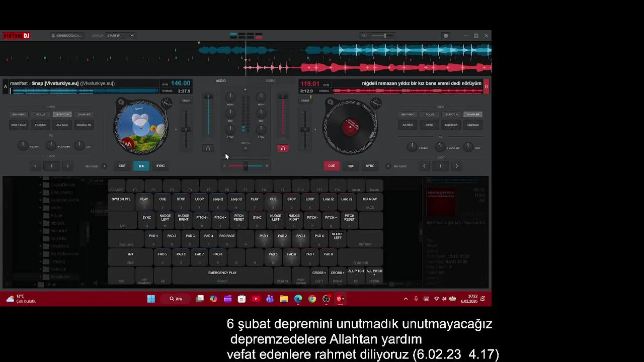Trigger the Air Horn sample pad
The width and height of the screenshot is (644, 362).
pyautogui.click(x=408, y=125)
